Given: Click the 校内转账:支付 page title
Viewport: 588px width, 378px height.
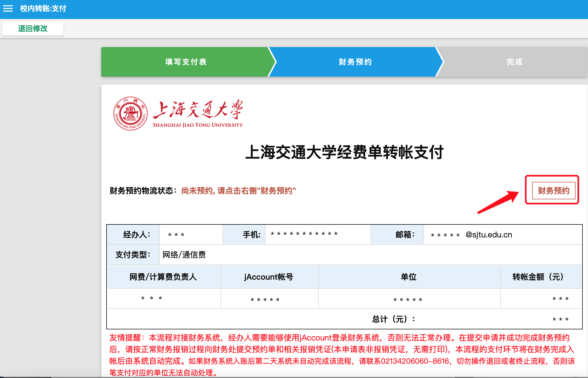Looking at the screenshot, I should pos(43,9).
